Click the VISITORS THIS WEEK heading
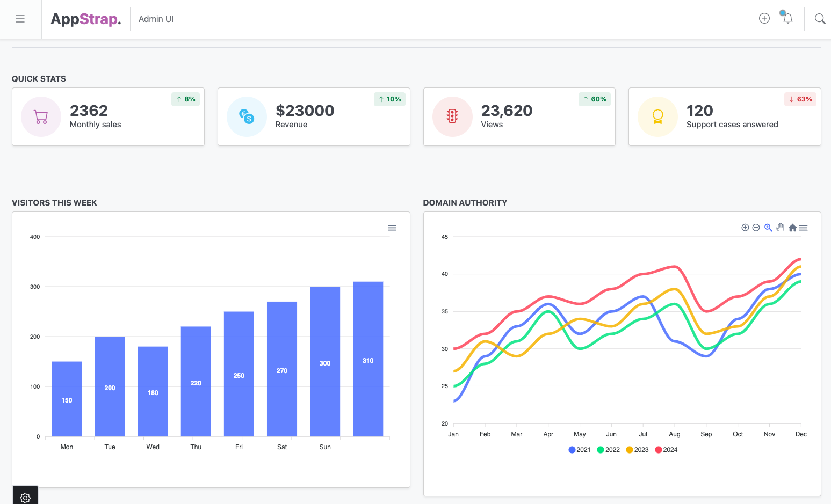831x504 pixels. click(x=54, y=202)
